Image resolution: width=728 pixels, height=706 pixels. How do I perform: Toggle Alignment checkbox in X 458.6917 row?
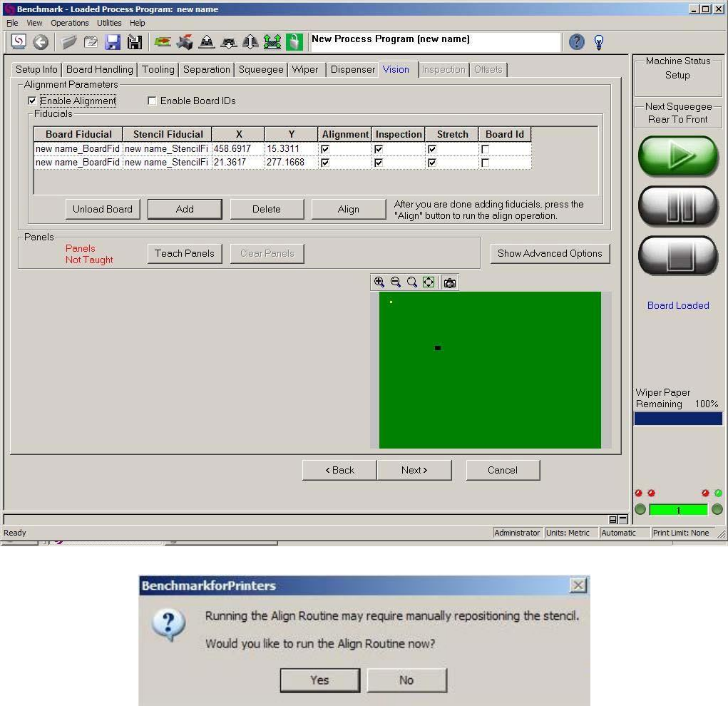click(x=325, y=149)
